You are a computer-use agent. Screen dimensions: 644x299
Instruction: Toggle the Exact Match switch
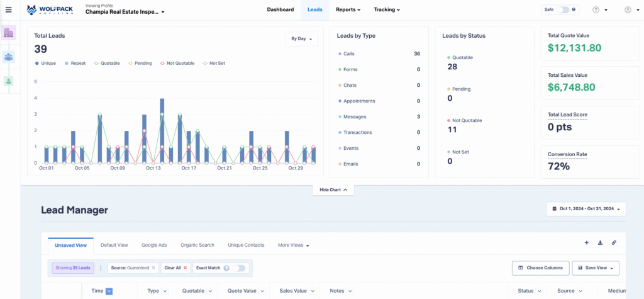click(238, 268)
